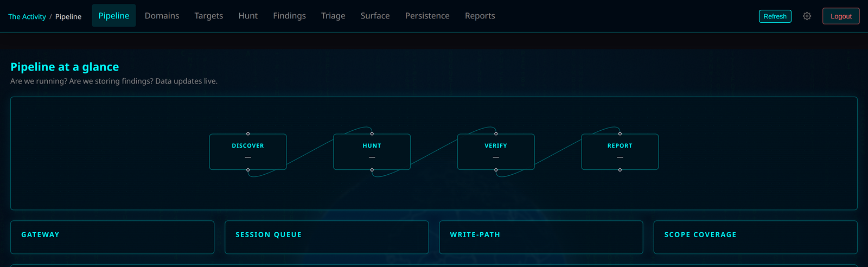
Task: Open the Targets tab
Action: (x=209, y=16)
